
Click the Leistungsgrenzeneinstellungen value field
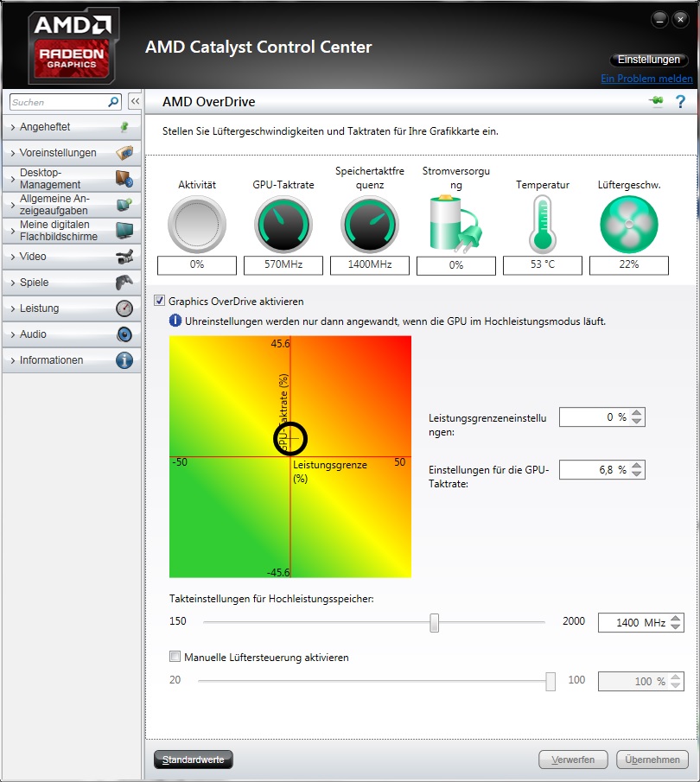coord(595,417)
